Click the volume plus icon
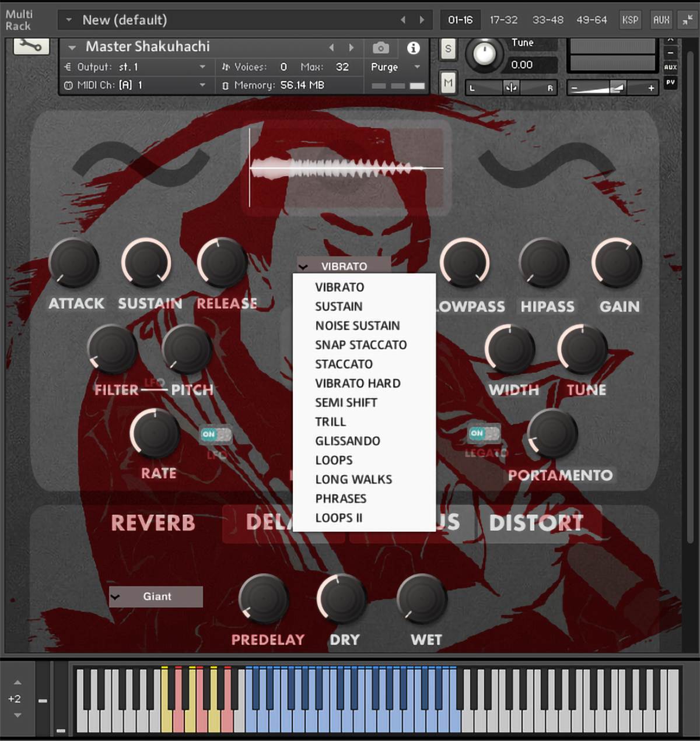 pos(651,88)
